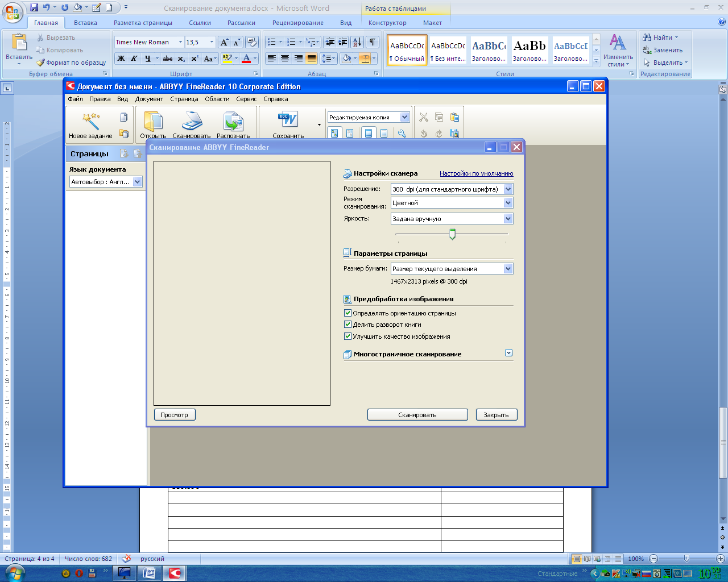
Task: Click the Word zoom slider handle
Action: tap(686, 559)
